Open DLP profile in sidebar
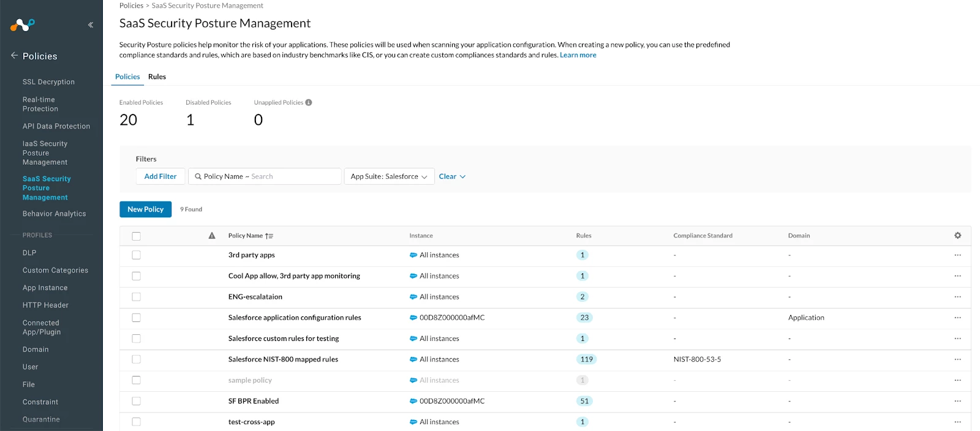 click(x=29, y=253)
